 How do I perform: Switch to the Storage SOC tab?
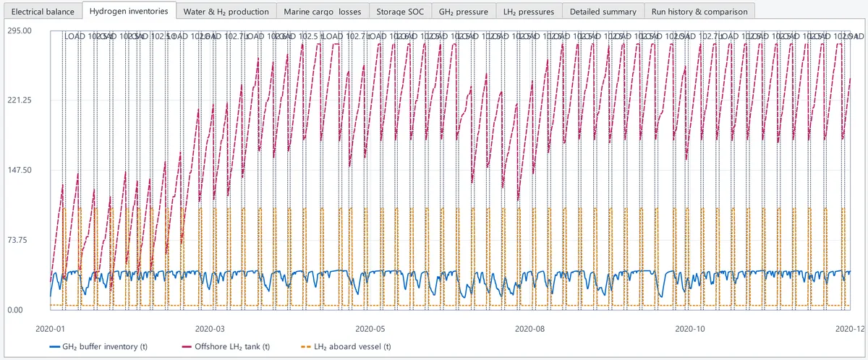pyautogui.click(x=400, y=12)
